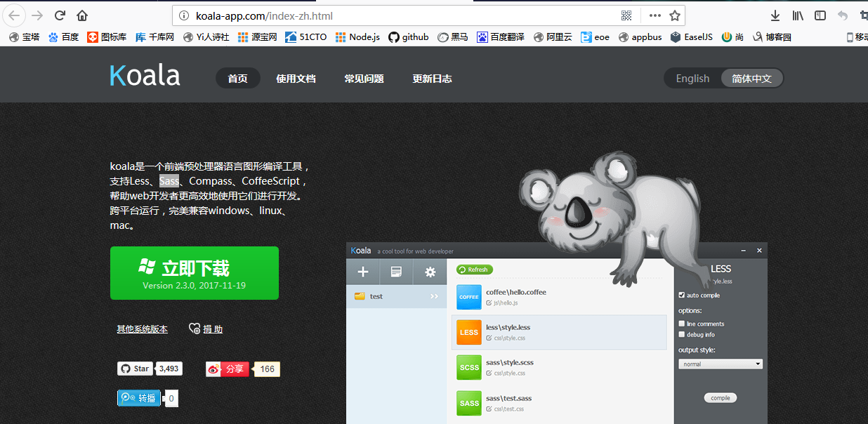The height and width of the screenshot is (424, 868).
Task: Open the 图标库 bookmark
Action: point(107,37)
